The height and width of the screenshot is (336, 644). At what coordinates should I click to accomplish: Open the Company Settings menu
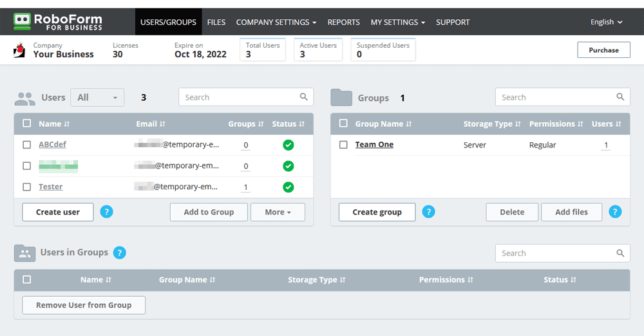pos(276,22)
